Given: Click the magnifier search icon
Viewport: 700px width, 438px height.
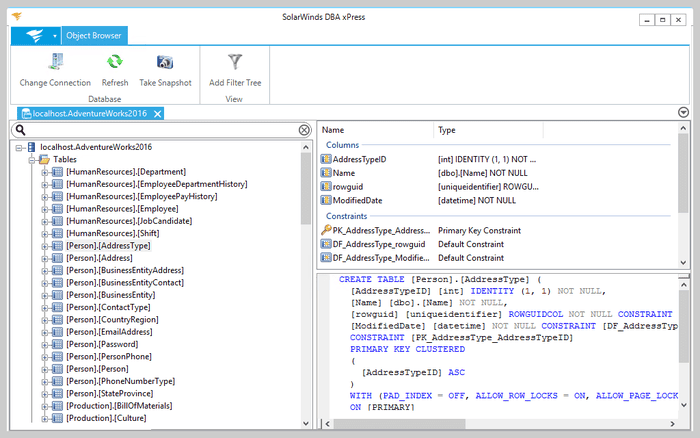Looking at the screenshot, I should coord(21,130).
